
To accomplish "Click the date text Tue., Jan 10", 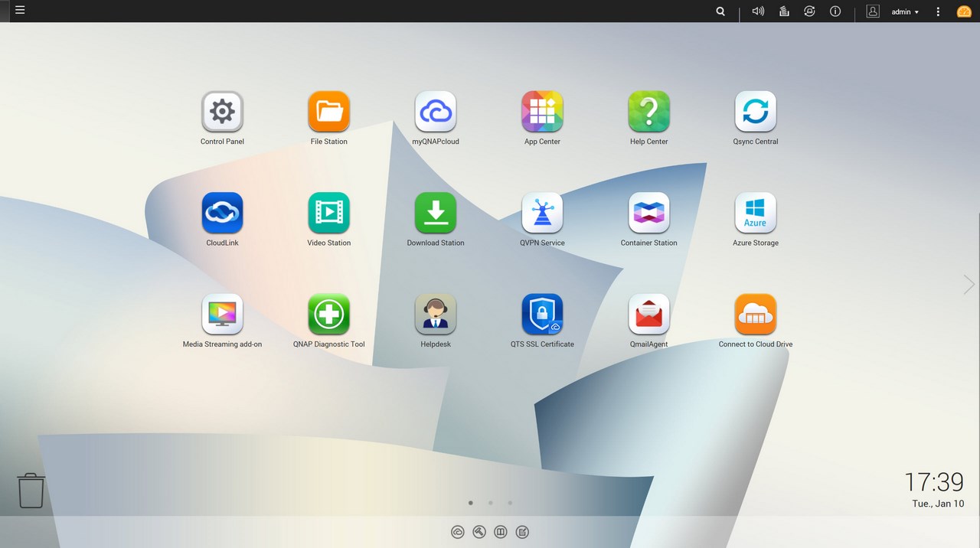I will click(x=938, y=504).
